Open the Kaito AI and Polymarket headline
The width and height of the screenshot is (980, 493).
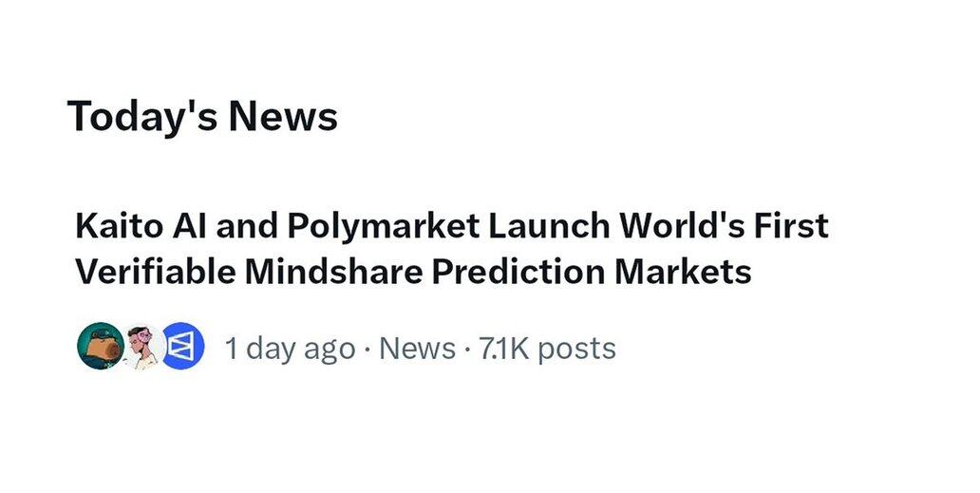(x=451, y=250)
